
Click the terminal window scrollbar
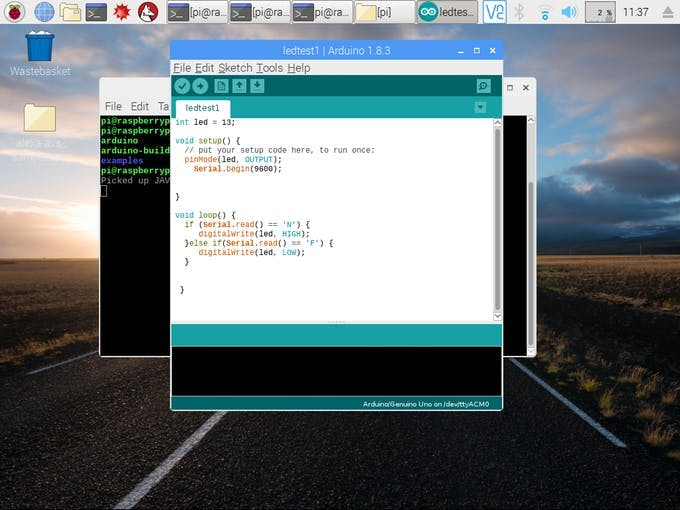point(531,235)
